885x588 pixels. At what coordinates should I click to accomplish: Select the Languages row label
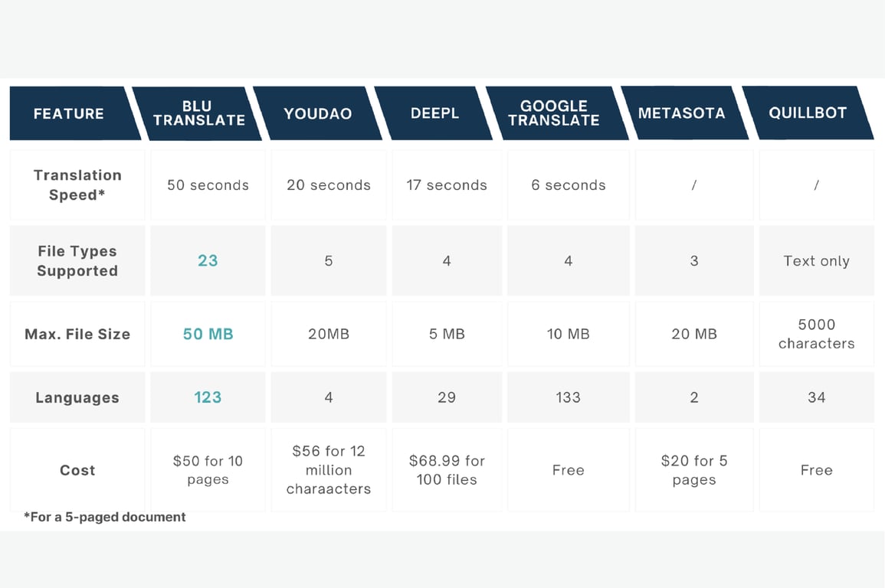[x=77, y=397]
